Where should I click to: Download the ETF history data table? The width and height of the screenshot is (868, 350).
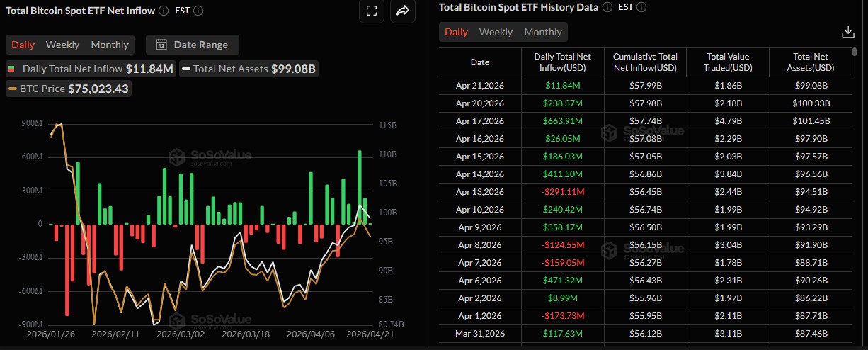pos(847,32)
